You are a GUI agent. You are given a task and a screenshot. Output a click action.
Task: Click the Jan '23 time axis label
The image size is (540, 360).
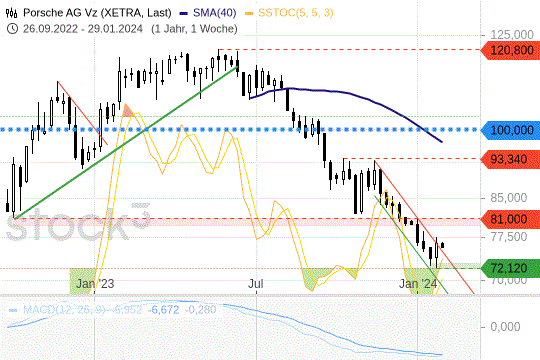[x=95, y=284]
